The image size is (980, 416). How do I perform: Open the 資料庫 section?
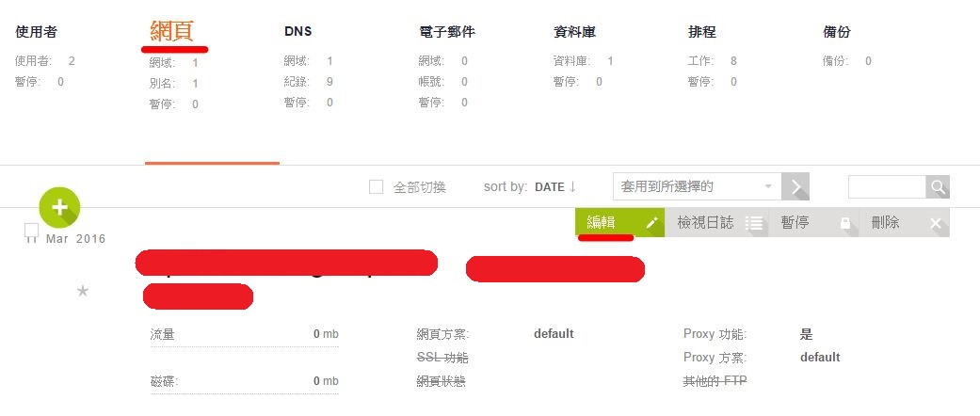tap(574, 32)
